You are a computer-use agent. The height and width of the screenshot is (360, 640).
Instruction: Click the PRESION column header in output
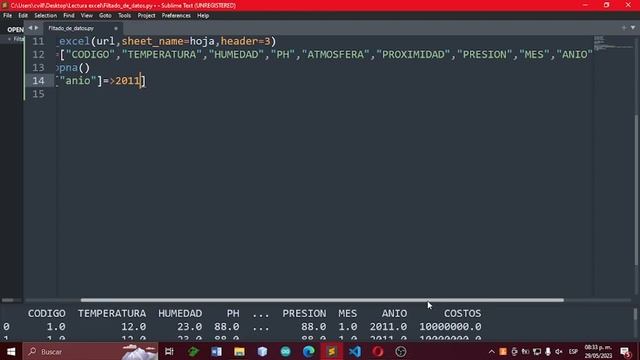pyautogui.click(x=304, y=313)
